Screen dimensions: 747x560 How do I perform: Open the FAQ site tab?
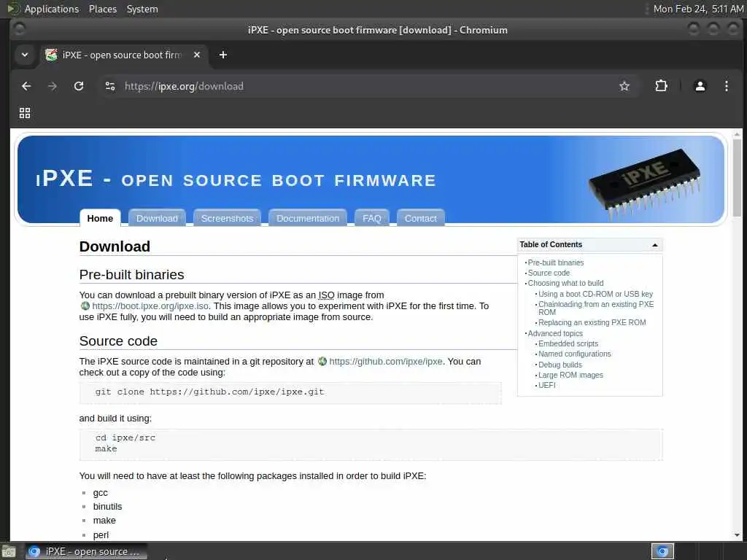pyautogui.click(x=371, y=218)
